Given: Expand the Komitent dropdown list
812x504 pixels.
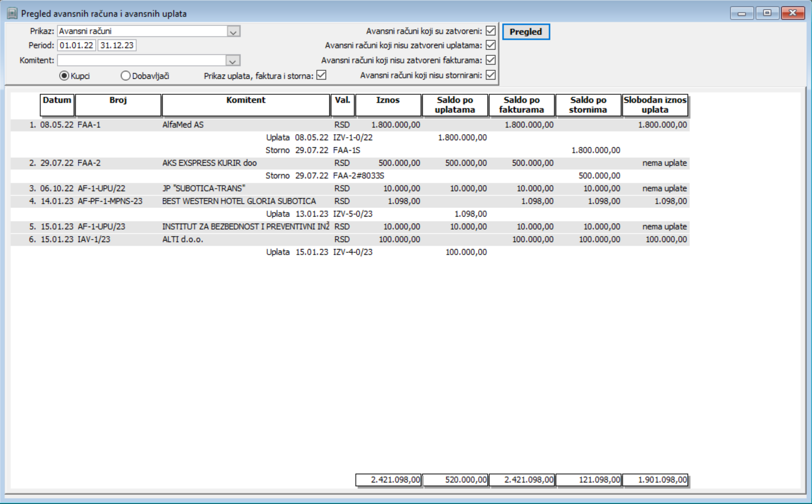Looking at the screenshot, I should (x=233, y=61).
